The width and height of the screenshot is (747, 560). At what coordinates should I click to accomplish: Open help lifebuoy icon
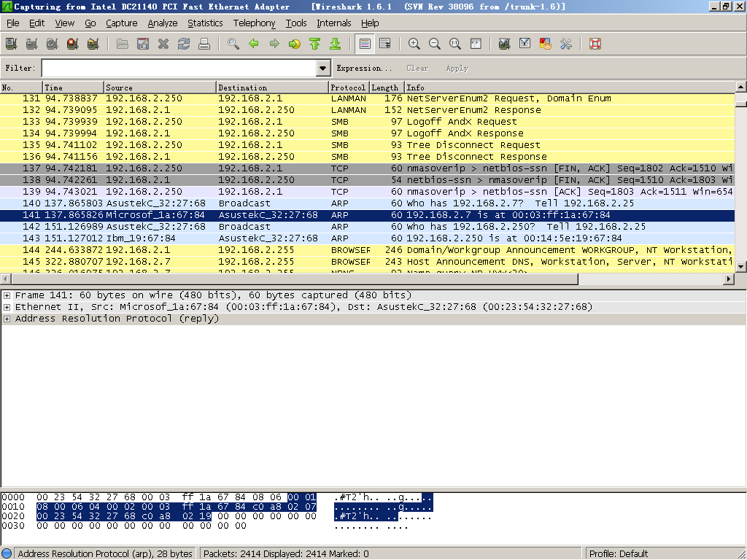(x=595, y=44)
